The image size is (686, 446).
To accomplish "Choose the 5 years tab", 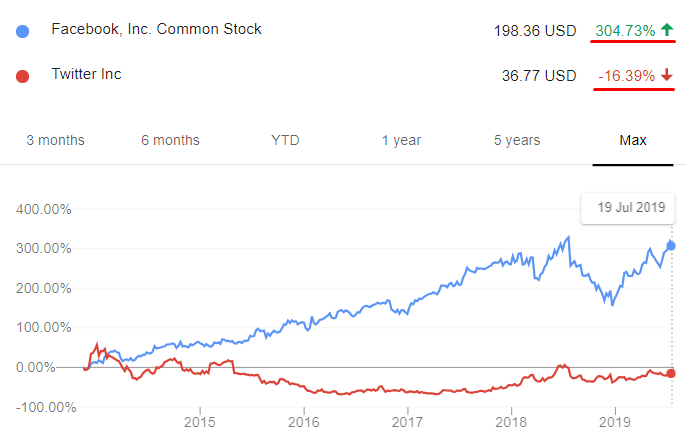I will coord(517,140).
